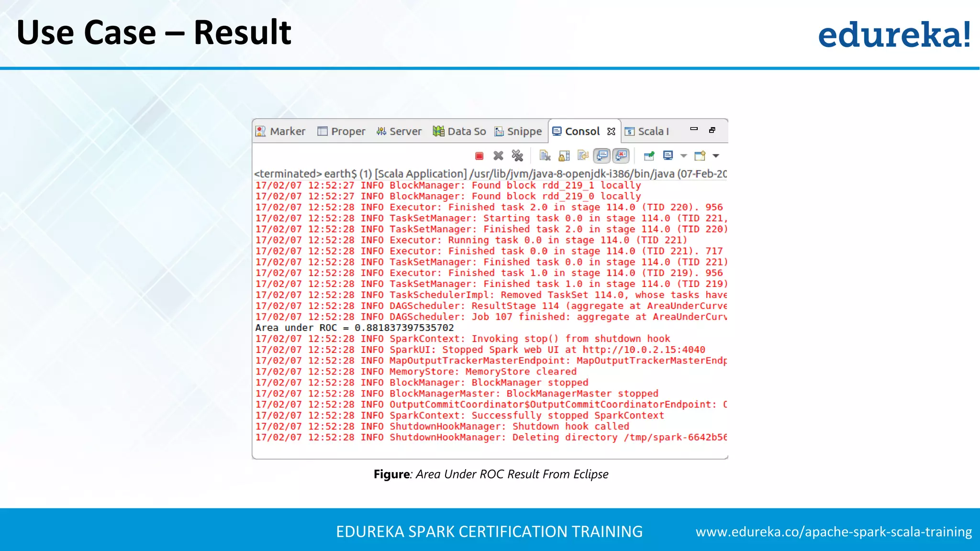Click the 'MemoryStore cleared' log line
Viewport: 980px width, 551px height.
pyautogui.click(x=416, y=372)
